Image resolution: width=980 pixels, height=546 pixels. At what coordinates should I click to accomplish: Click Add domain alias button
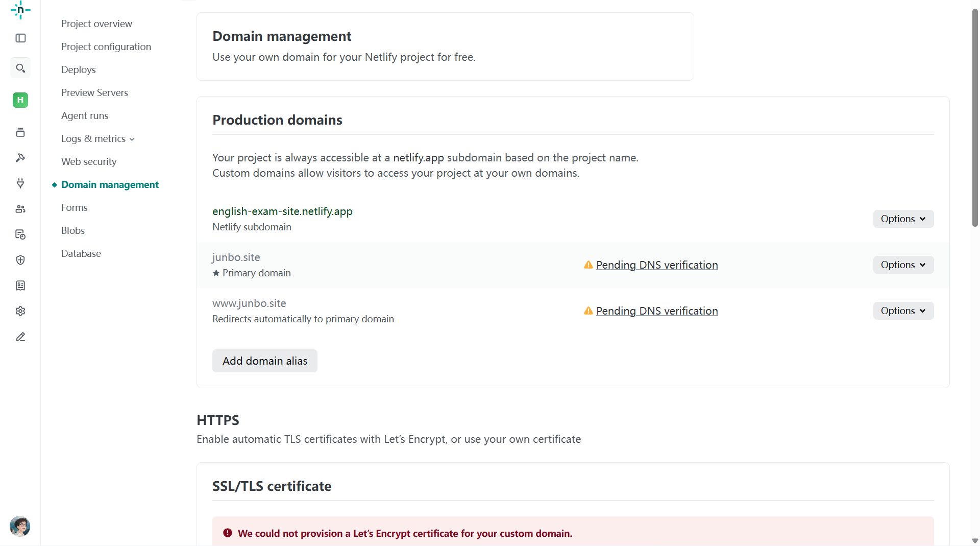pos(265,361)
